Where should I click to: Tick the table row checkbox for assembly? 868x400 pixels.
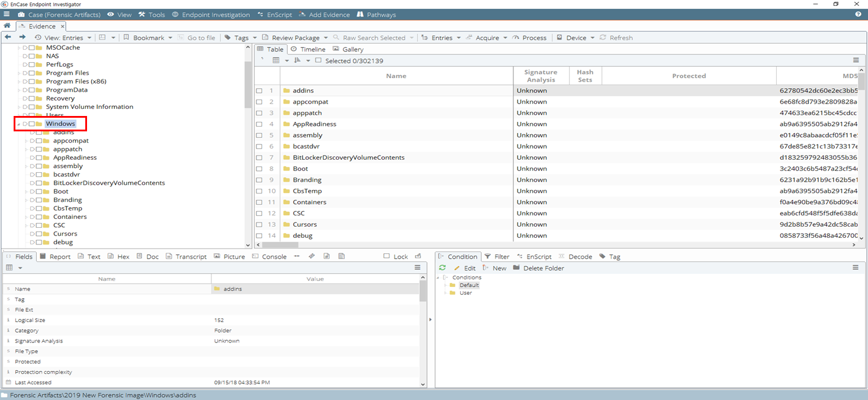tap(259, 136)
